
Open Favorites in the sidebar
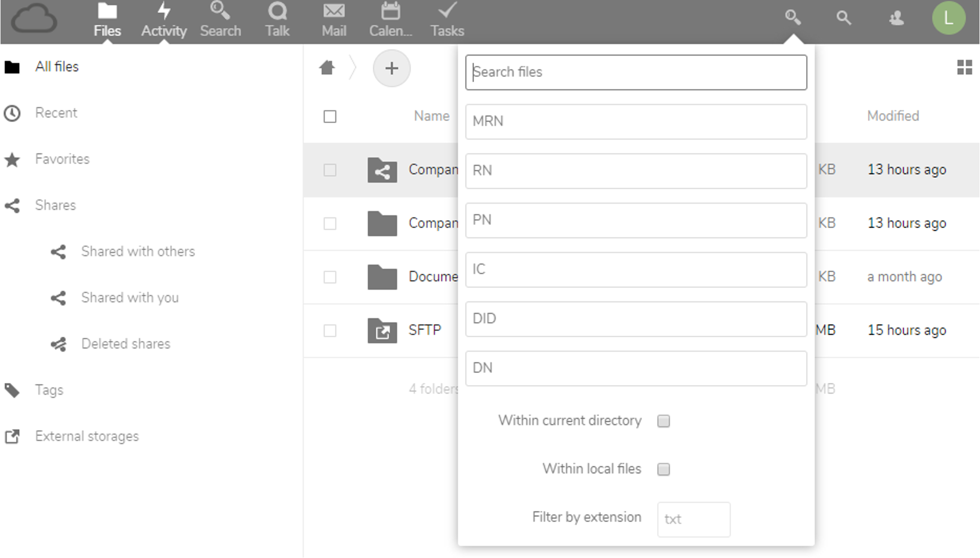point(62,159)
